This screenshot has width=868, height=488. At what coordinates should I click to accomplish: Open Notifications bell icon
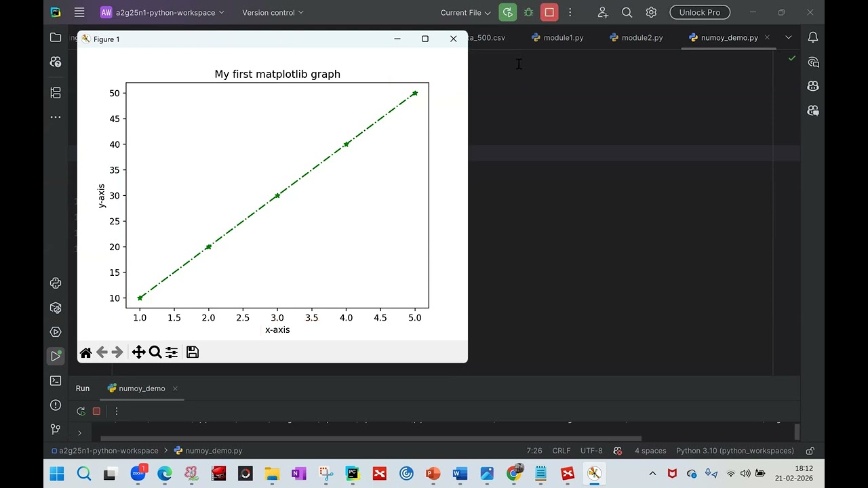click(812, 37)
